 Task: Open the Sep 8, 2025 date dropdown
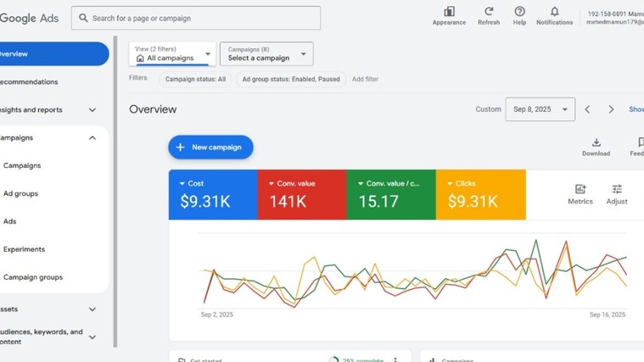[x=540, y=109]
